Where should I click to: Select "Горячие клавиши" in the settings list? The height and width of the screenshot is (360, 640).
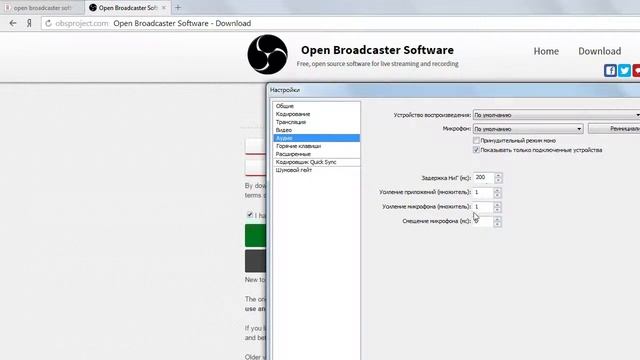[x=316, y=146]
